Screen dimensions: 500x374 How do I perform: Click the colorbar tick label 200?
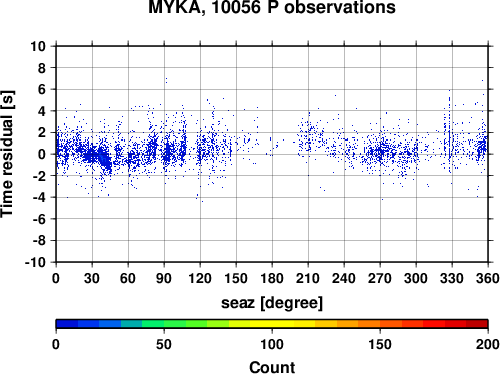pyautogui.click(x=488, y=344)
